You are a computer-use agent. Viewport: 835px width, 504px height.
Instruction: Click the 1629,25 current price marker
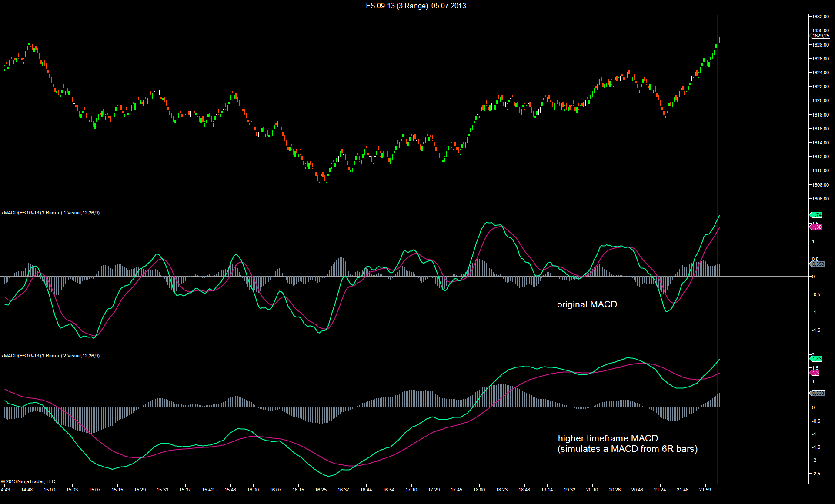pyautogui.click(x=820, y=36)
